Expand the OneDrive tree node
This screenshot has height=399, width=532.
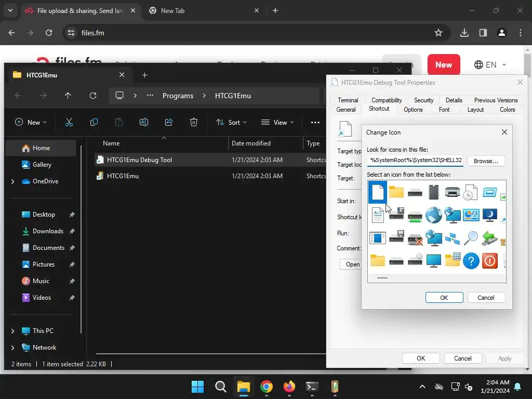(12, 181)
